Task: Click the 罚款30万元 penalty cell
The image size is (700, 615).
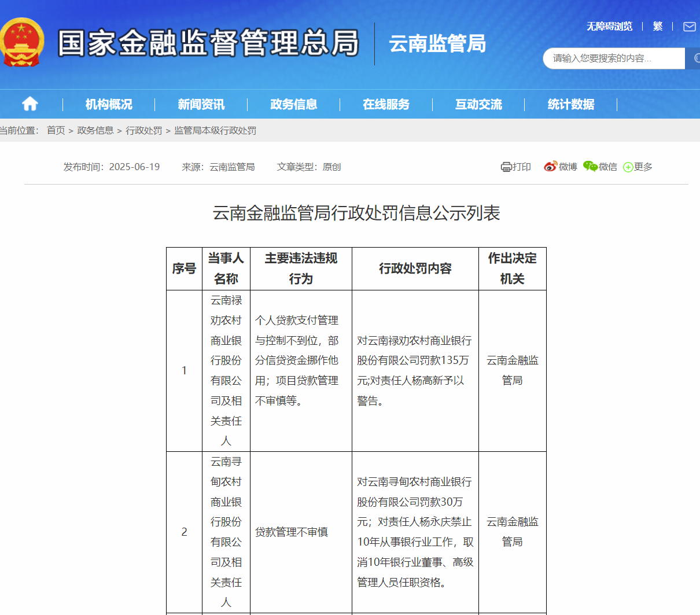Action: click(415, 532)
